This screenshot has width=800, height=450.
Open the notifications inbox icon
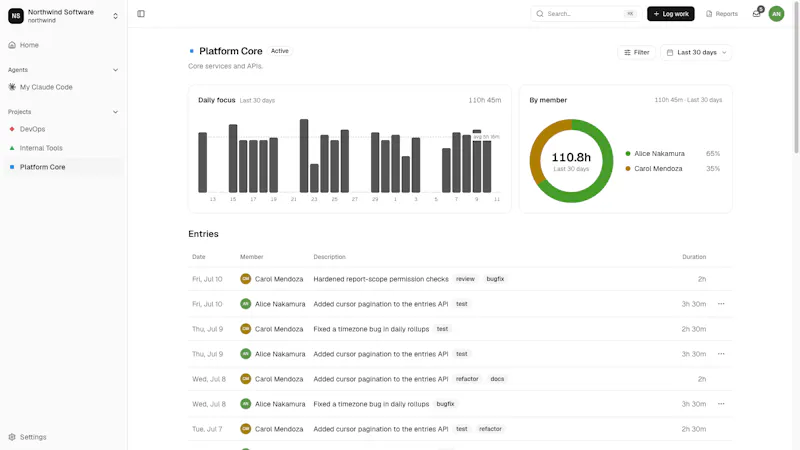click(x=756, y=14)
